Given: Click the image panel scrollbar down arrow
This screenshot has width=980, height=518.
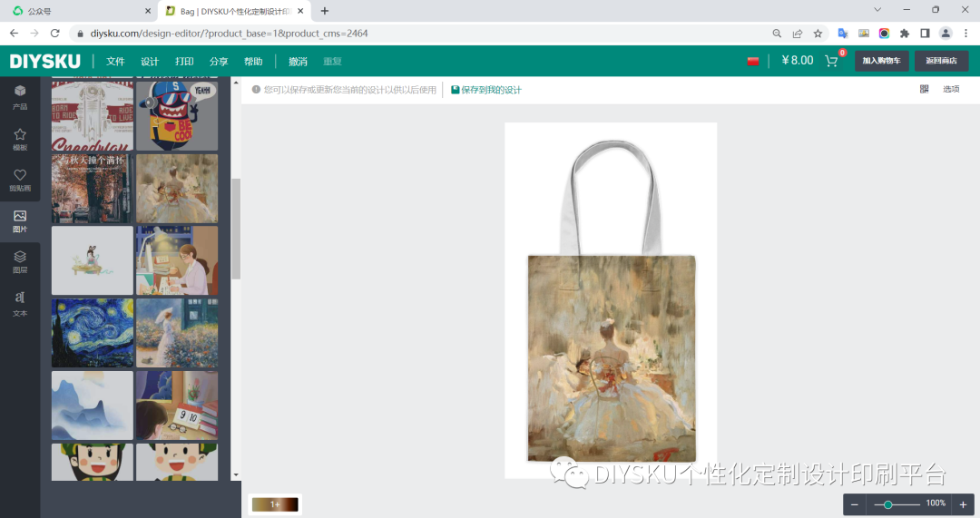Looking at the screenshot, I should pyautogui.click(x=236, y=474).
